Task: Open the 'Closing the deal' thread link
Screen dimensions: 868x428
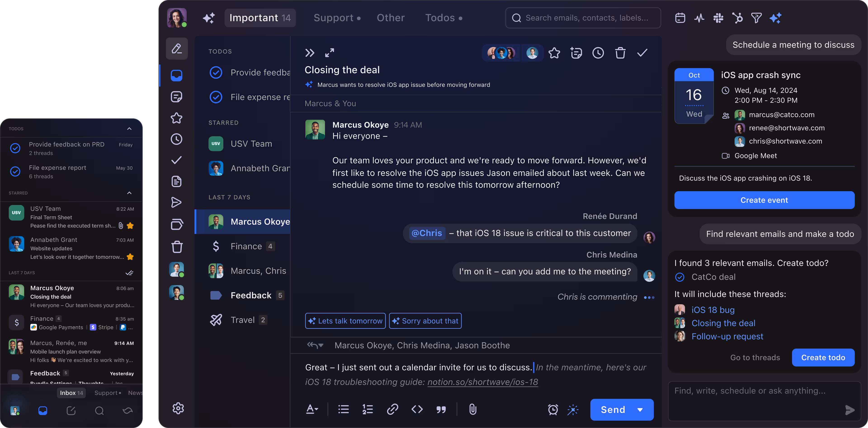Action: pyautogui.click(x=723, y=323)
